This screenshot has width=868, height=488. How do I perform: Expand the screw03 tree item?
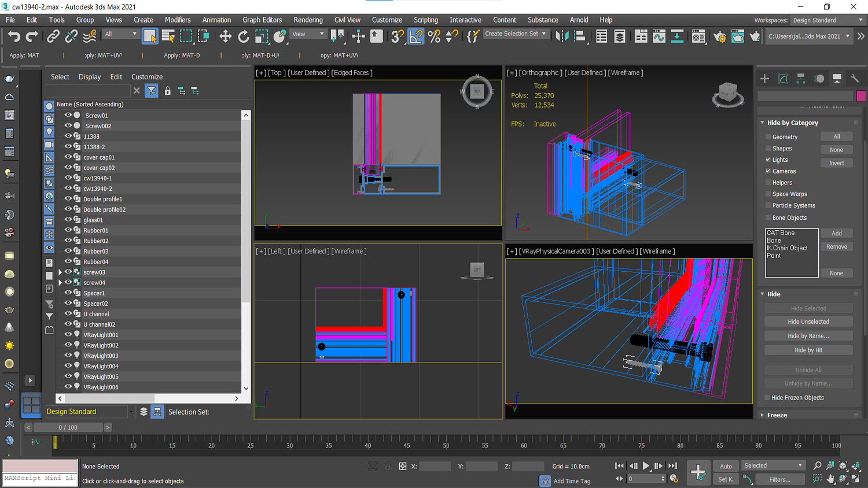tap(60, 272)
